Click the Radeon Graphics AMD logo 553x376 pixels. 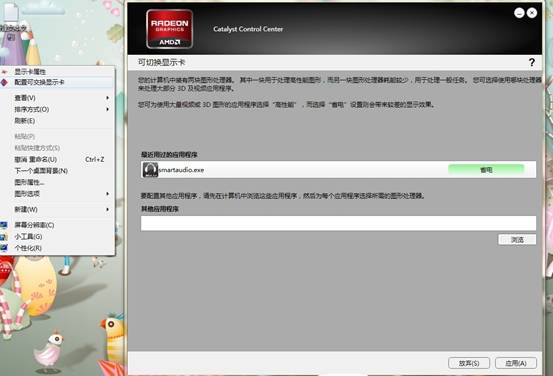[x=169, y=29]
